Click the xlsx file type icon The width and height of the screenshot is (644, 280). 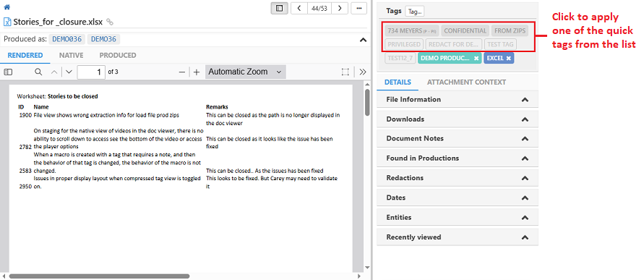[x=7, y=22]
